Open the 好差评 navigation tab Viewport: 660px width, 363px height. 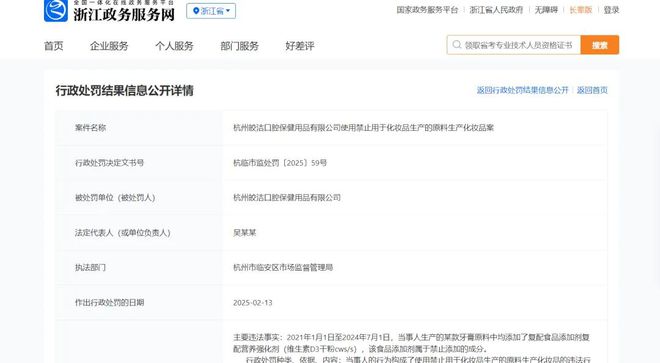(300, 46)
